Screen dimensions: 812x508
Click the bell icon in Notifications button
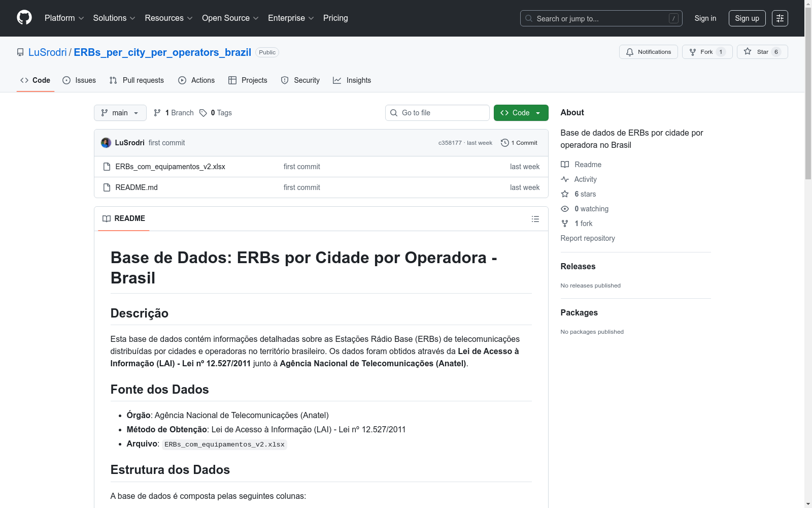[630, 52]
